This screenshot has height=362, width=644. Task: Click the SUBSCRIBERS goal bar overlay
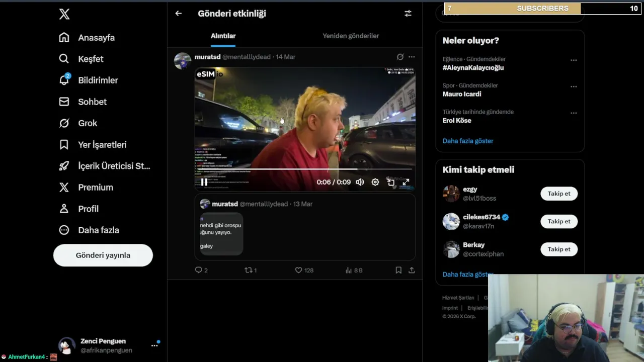tap(542, 9)
